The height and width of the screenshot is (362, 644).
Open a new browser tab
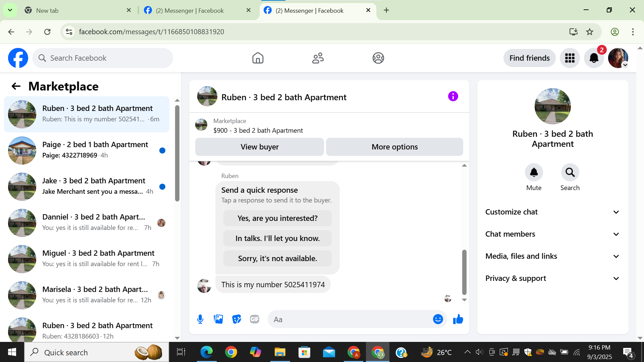click(386, 10)
